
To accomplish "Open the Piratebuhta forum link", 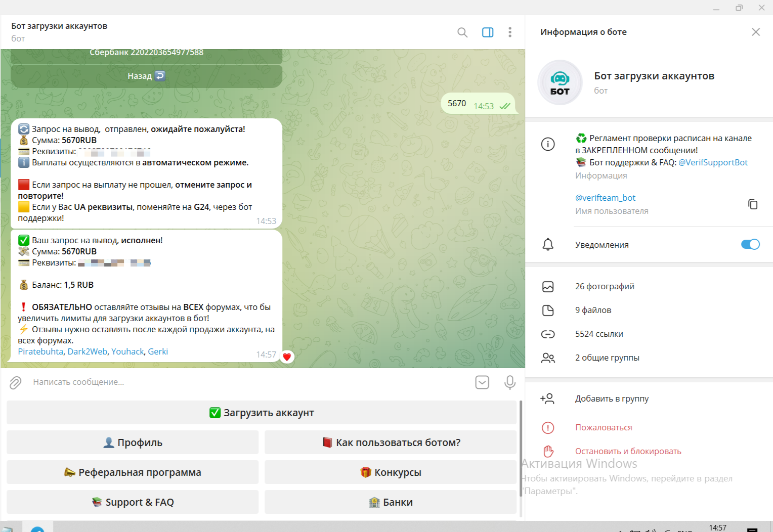I will point(40,351).
